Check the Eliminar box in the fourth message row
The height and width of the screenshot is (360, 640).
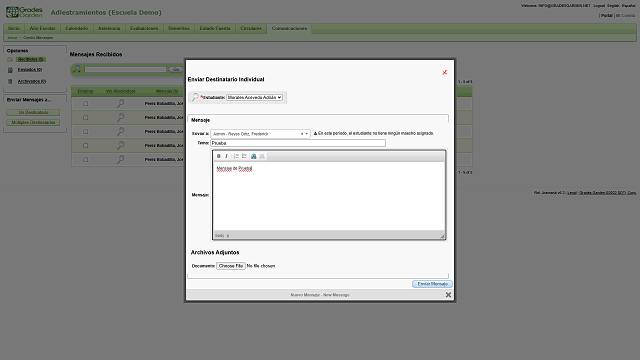tap(85, 145)
